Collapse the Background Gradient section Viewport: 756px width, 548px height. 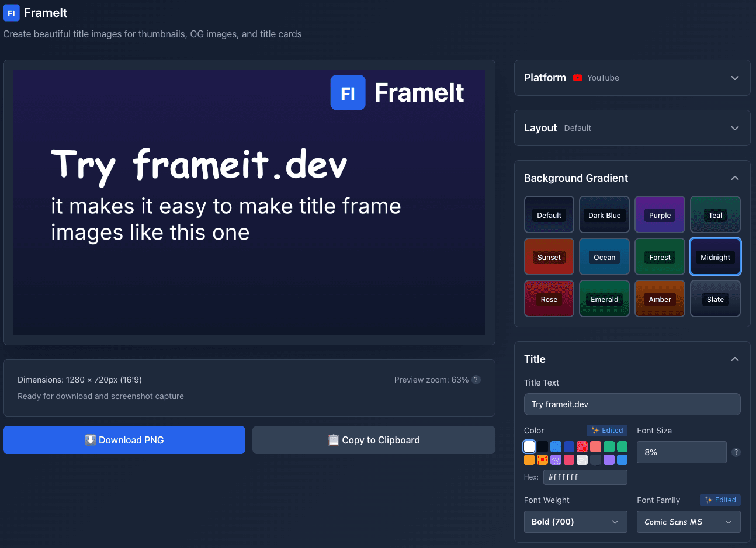pyautogui.click(x=734, y=178)
